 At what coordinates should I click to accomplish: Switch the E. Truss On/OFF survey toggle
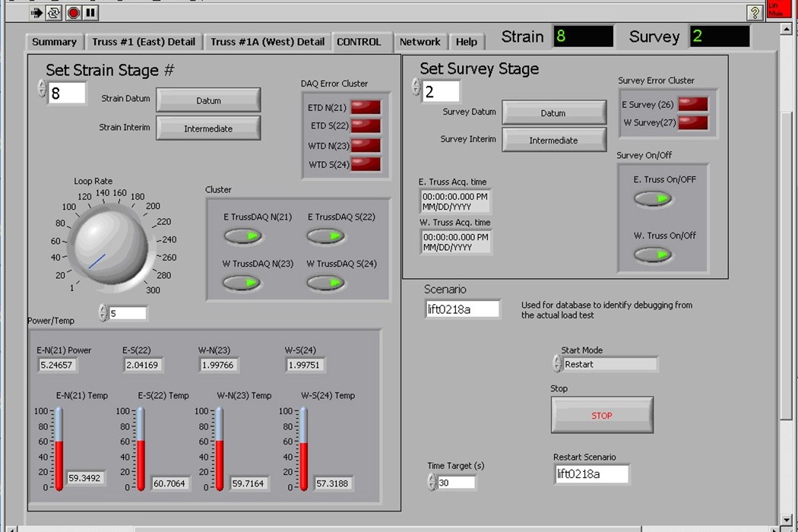(x=653, y=199)
